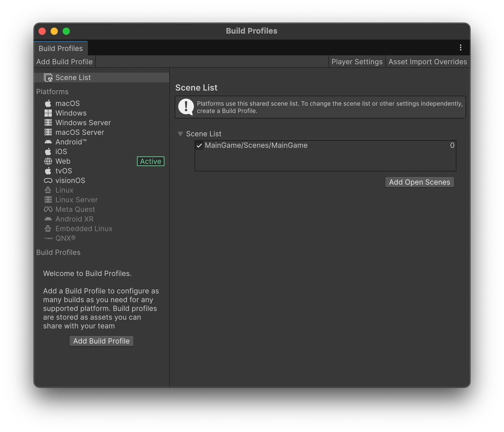504x432 pixels.
Task: Select the macOS Server platform
Action: coord(102,132)
